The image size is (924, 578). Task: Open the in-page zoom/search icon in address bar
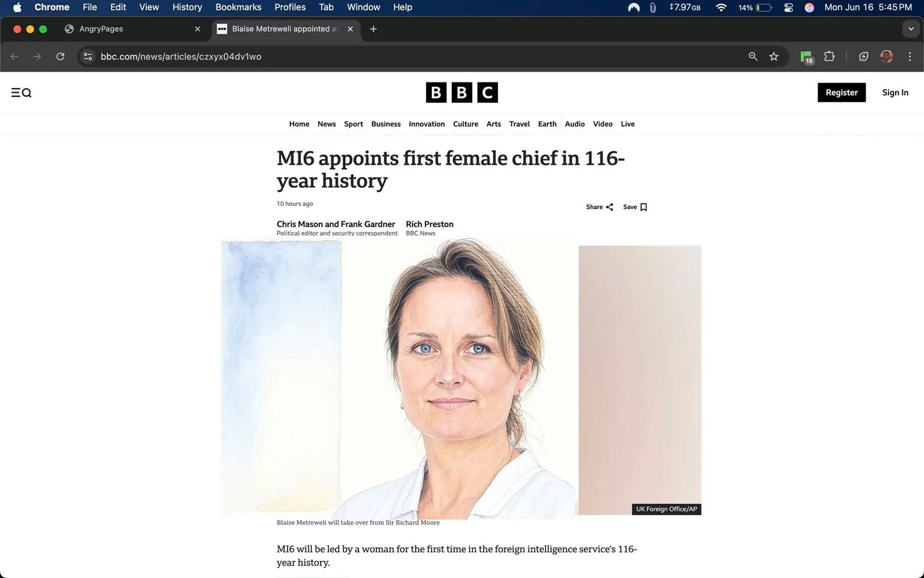pyautogui.click(x=753, y=56)
